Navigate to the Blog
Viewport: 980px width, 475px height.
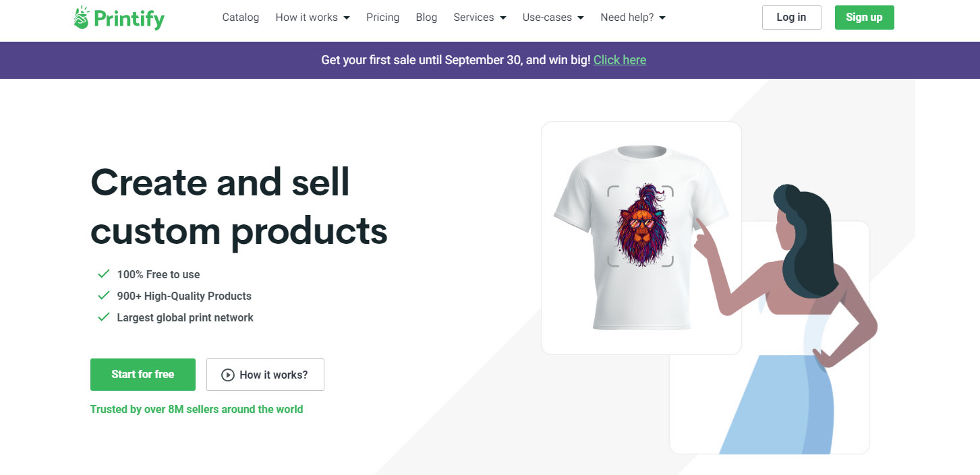pyautogui.click(x=426, y=18)
